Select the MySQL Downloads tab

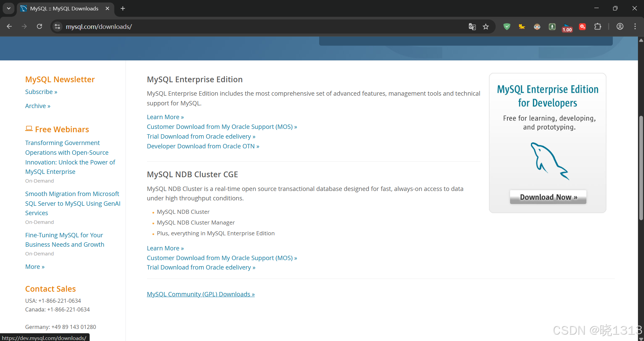64,8
